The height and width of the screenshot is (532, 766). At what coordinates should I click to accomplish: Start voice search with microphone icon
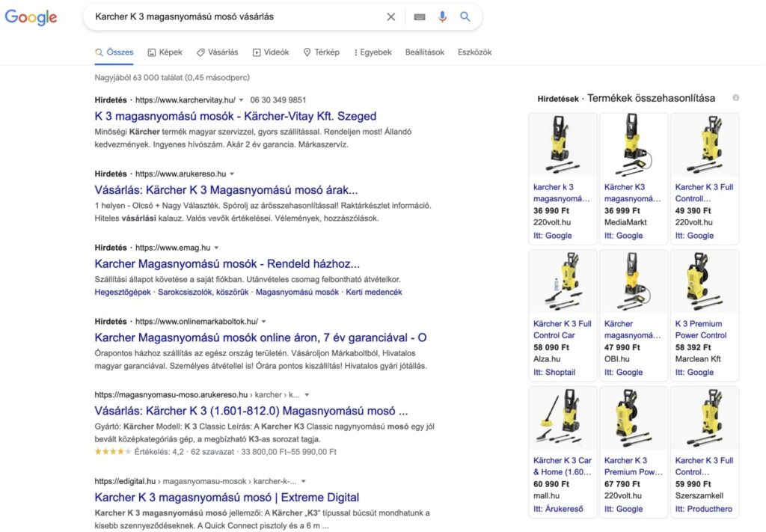(442, 17)
